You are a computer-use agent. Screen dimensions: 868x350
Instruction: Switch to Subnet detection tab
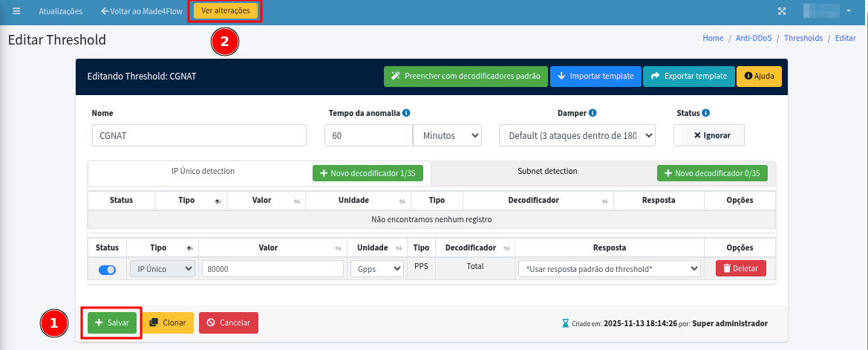547,171
